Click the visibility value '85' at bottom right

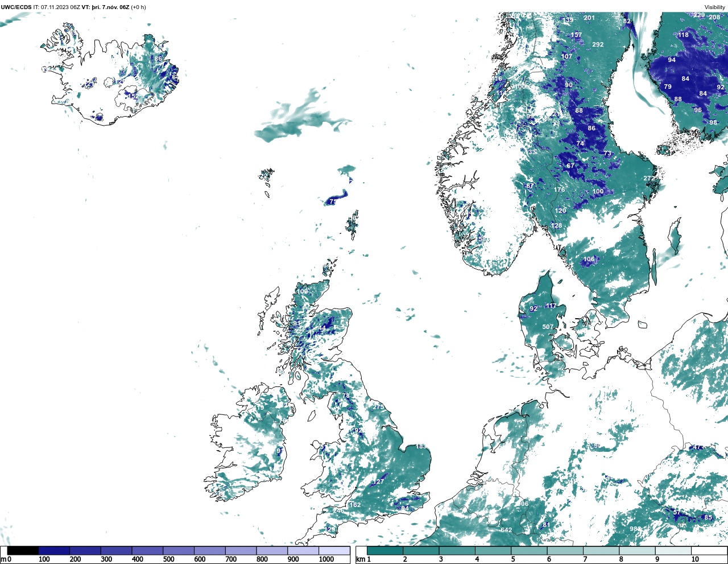coord(708,517)
